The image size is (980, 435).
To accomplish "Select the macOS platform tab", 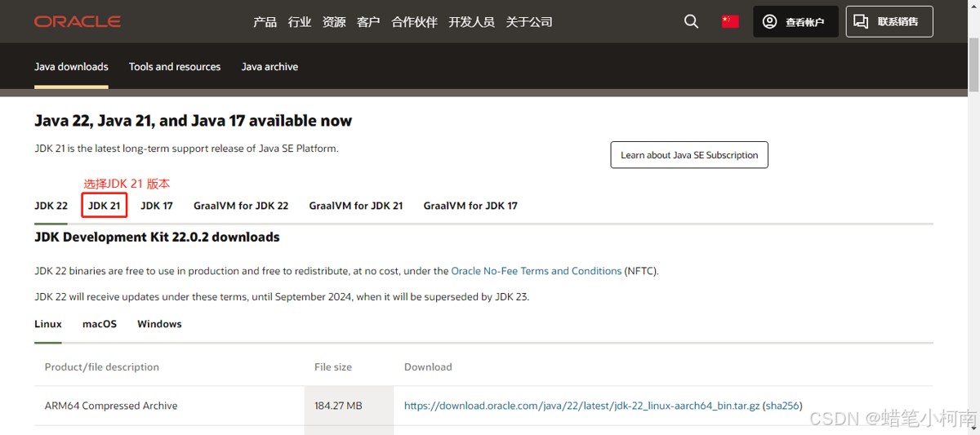I will (100, 324).
